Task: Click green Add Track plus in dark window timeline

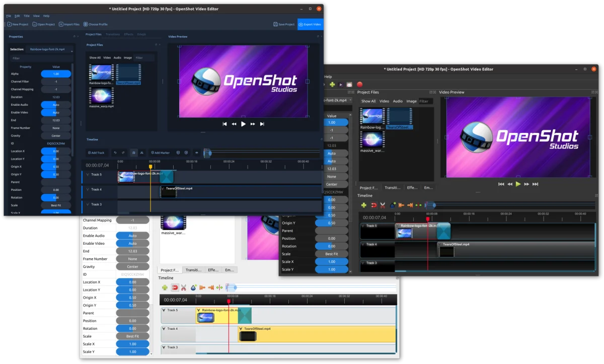Action: tap(363, 205)
